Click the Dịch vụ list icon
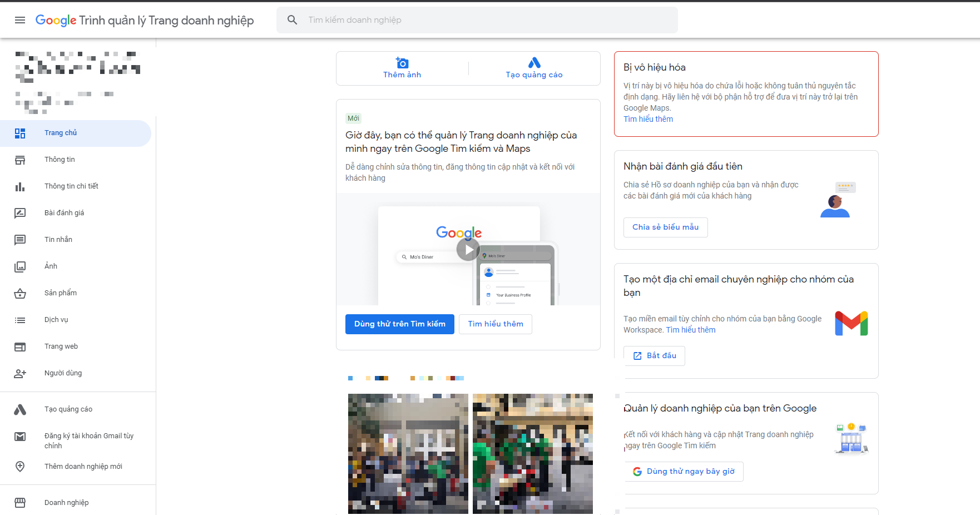Image resolution: width=980 pixels, height=515 pixels. [x=20, y=320]
